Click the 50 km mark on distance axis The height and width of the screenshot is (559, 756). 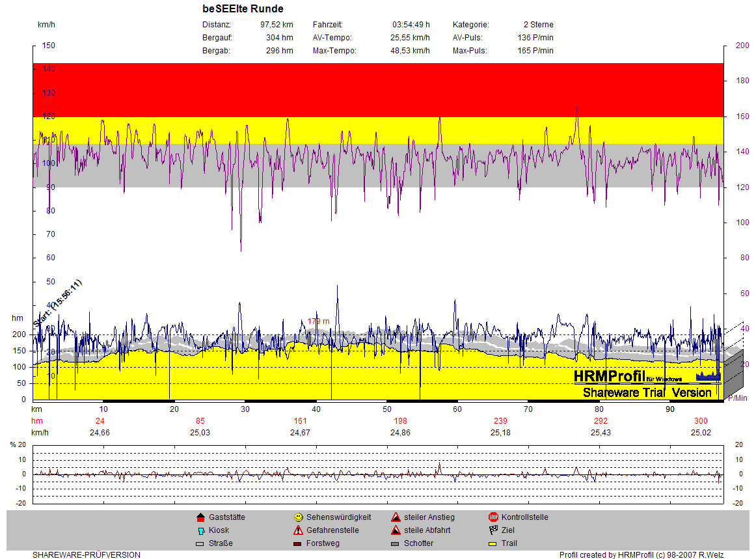click(386, 409)
